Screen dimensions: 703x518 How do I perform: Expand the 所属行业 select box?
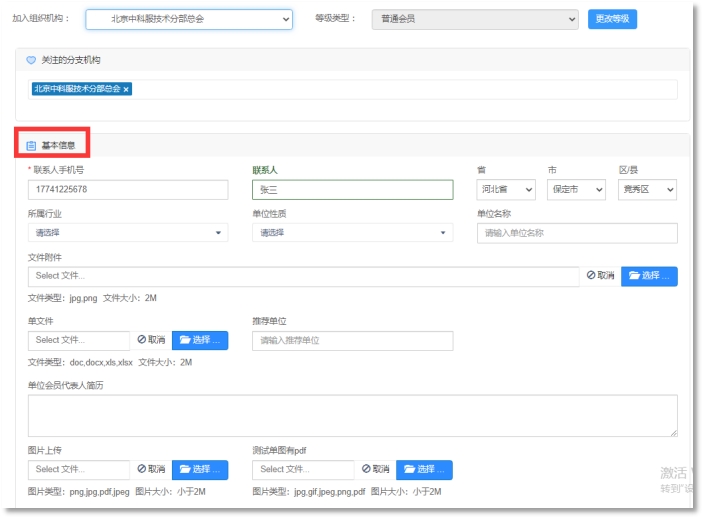point(128,233)
